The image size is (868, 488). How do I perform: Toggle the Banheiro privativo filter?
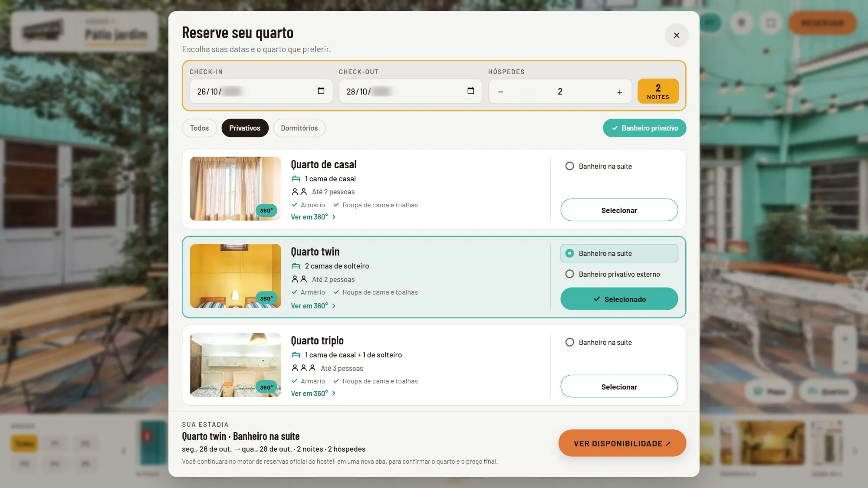click(x=644, y=128)
